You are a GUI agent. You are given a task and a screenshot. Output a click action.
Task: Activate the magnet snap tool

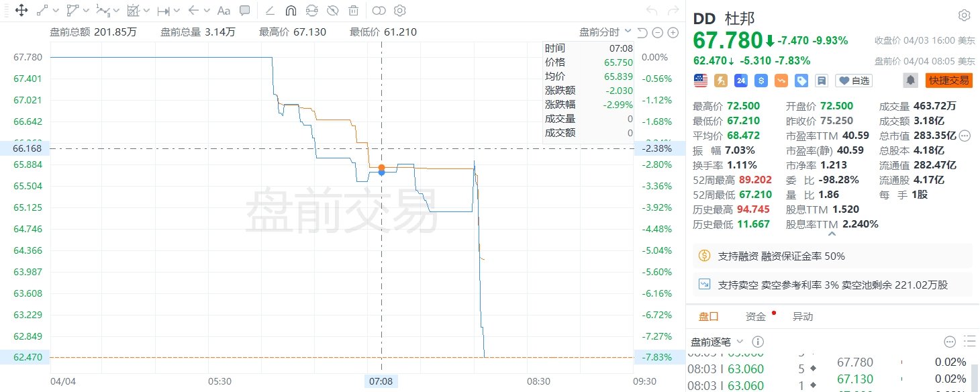(291, 11)
